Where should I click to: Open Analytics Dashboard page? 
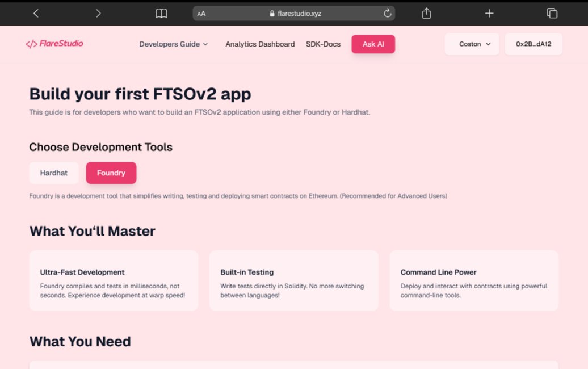(x=260, y=44)
